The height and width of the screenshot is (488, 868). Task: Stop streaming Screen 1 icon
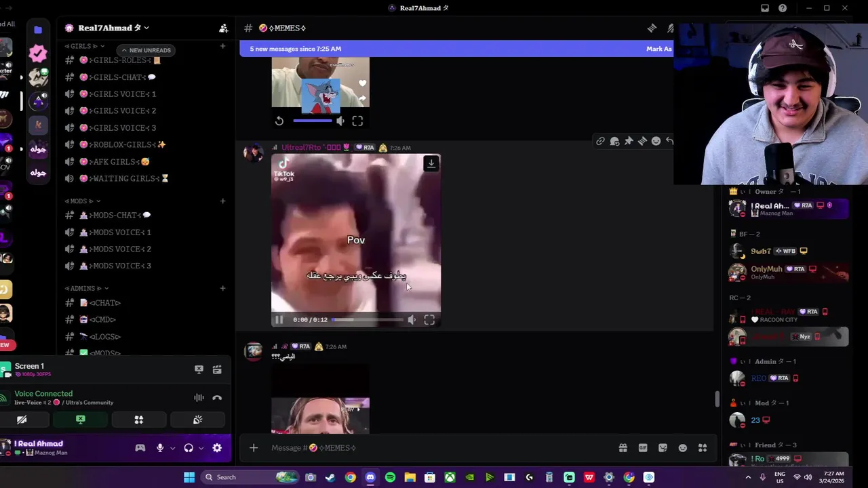coord(199,369)
